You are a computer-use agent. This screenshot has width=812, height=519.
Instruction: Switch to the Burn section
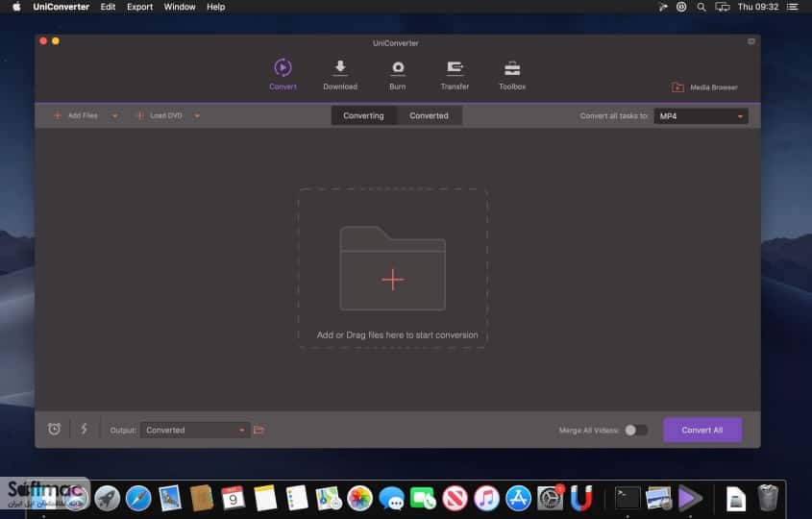coord(397,75)
